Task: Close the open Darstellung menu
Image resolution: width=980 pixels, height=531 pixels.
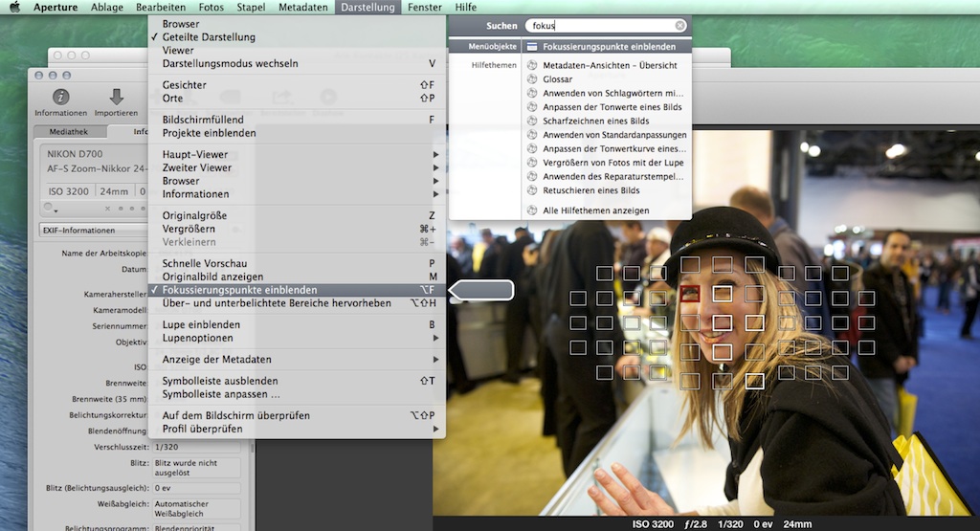Action: click(x=367, y=7)
